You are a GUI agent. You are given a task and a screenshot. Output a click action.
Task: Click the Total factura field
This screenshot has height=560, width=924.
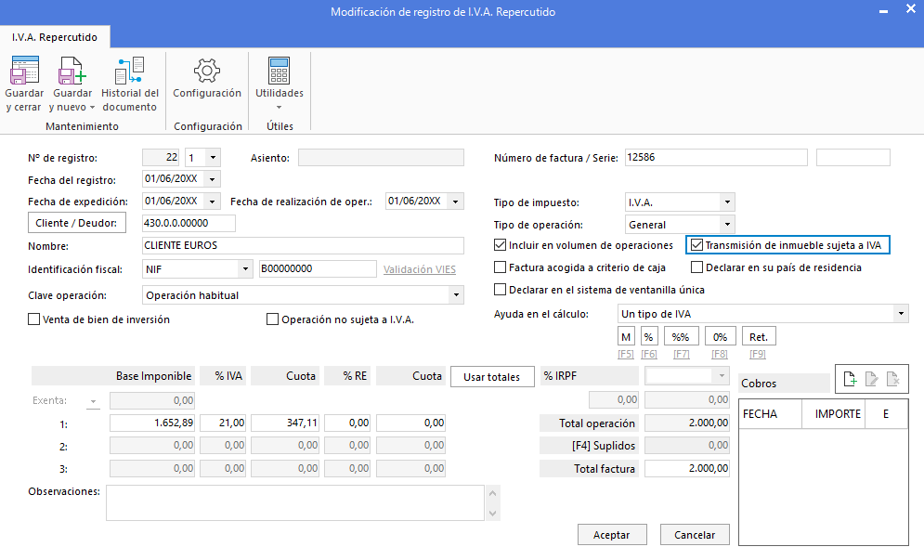(687, 469)
